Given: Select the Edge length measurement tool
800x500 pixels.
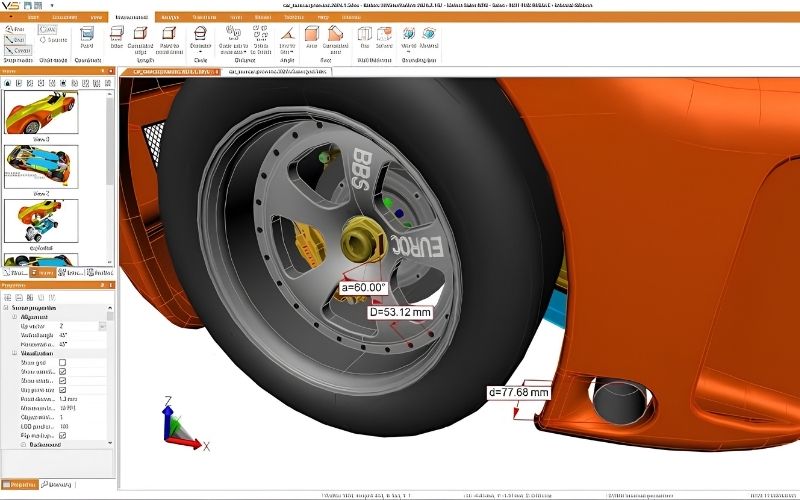Looking at the screenshot, I should (x=117, y=38).
